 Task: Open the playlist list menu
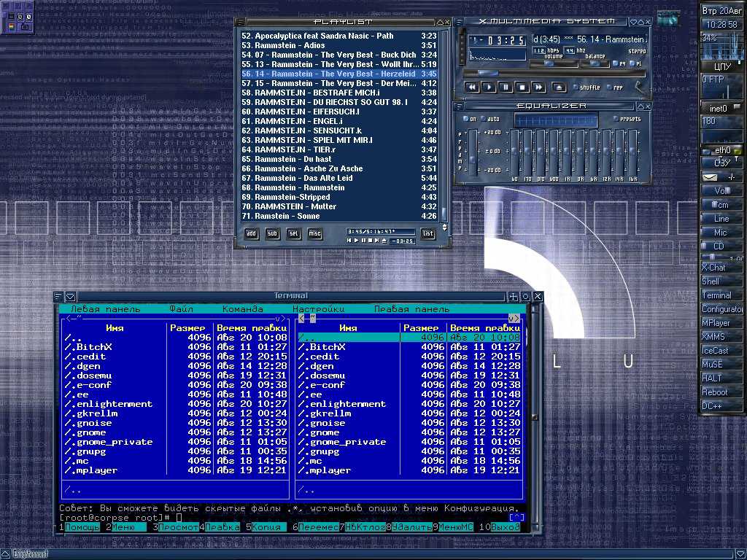pos(428,234)
